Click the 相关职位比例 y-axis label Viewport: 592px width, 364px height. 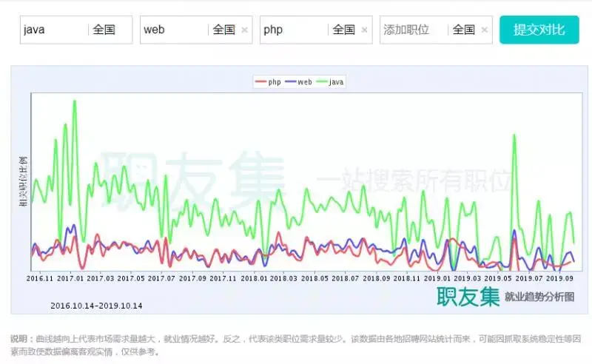[23, 181]
